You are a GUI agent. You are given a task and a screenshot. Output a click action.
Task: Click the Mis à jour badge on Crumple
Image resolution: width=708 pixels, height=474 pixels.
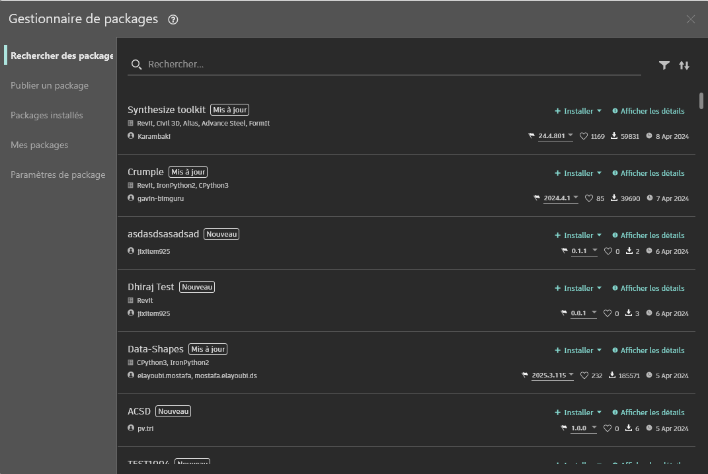(188, 172)
